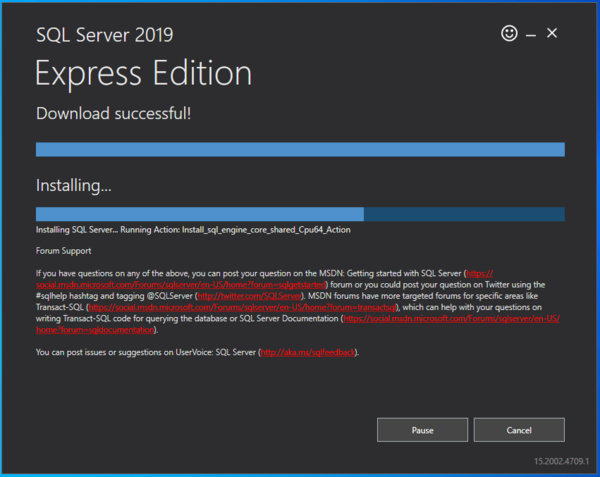Screen dimensions: 600x477
Task: Minimize the SQL Server installer window
Action: click(x=531, y=34)
